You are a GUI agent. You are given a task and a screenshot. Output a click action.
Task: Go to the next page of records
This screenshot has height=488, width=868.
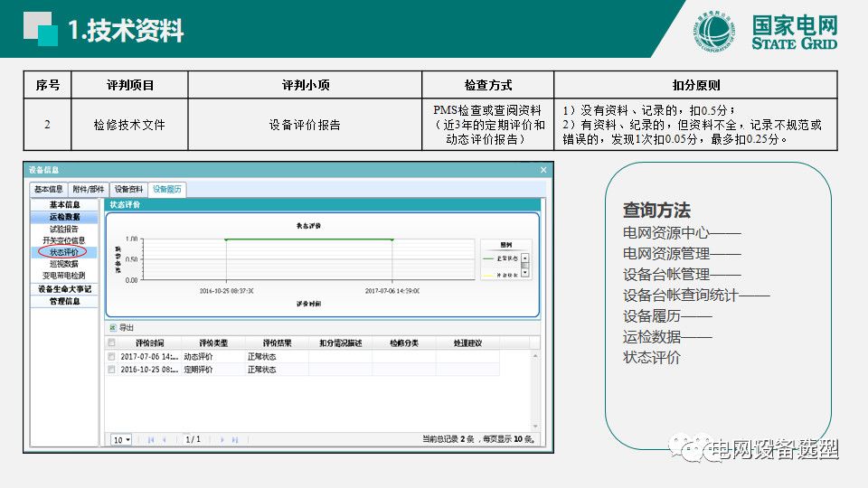(222, 439)
